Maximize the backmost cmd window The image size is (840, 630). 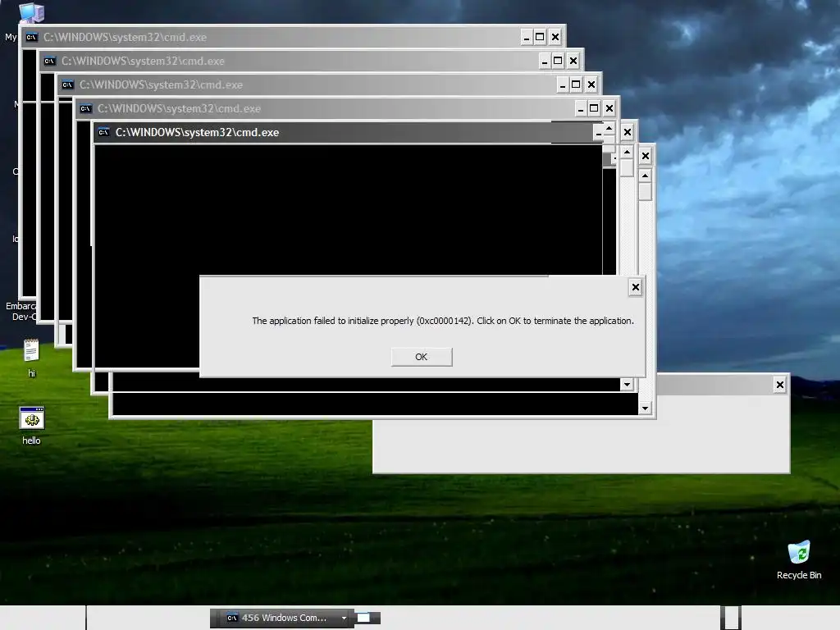540,37
